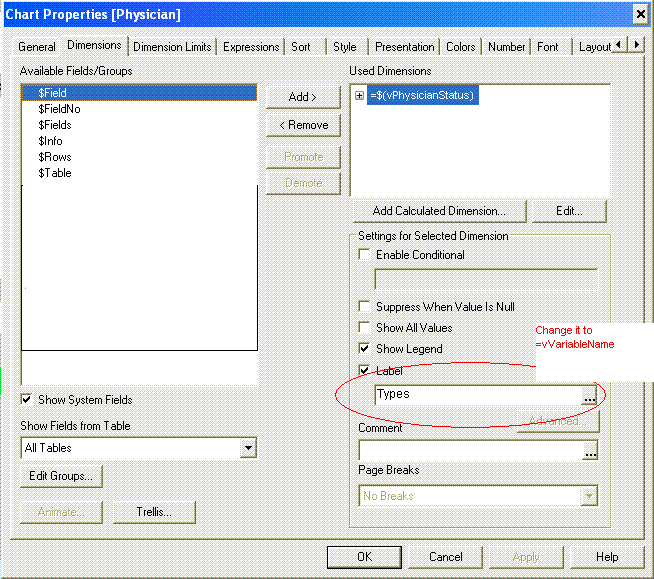This screenshot has width=654, height=579.
Task: Expand the =$(vPhysicianStatus) dimension node
Action: (359, 96)
